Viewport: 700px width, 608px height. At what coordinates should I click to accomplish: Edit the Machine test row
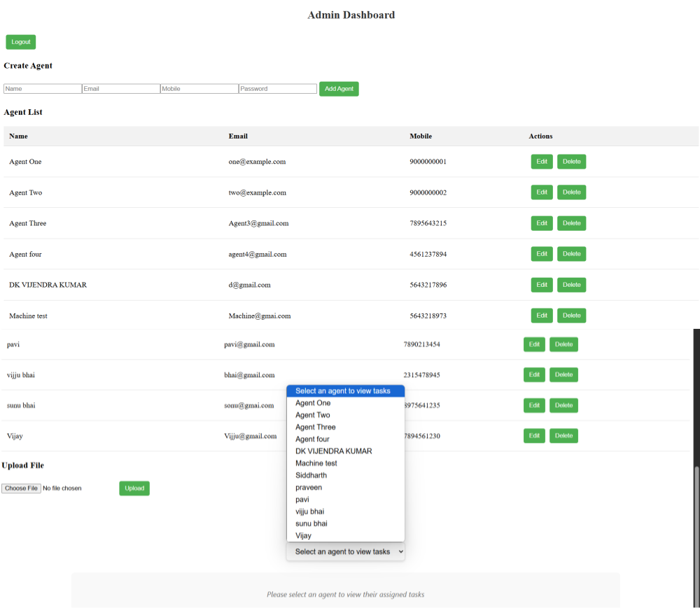(542, 316)
